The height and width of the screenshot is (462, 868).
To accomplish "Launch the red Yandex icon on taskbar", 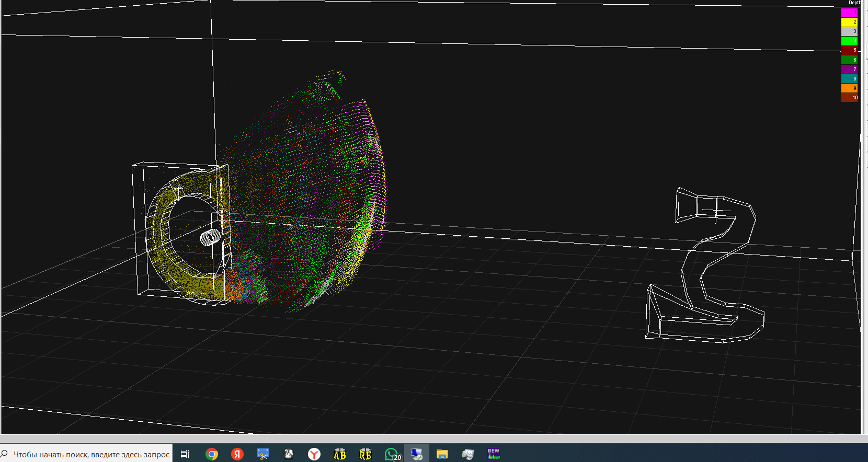I will point(237,454).
